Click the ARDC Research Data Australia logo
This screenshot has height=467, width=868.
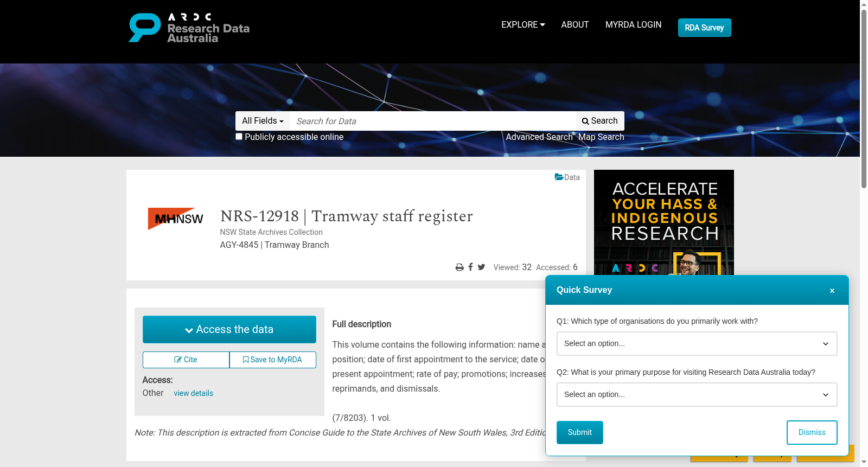coord(189,28)
